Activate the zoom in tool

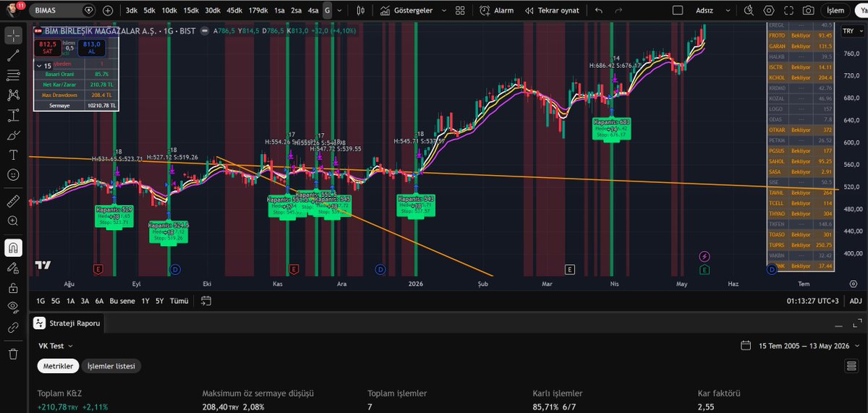pyautogui.click(x=13, y=221)
